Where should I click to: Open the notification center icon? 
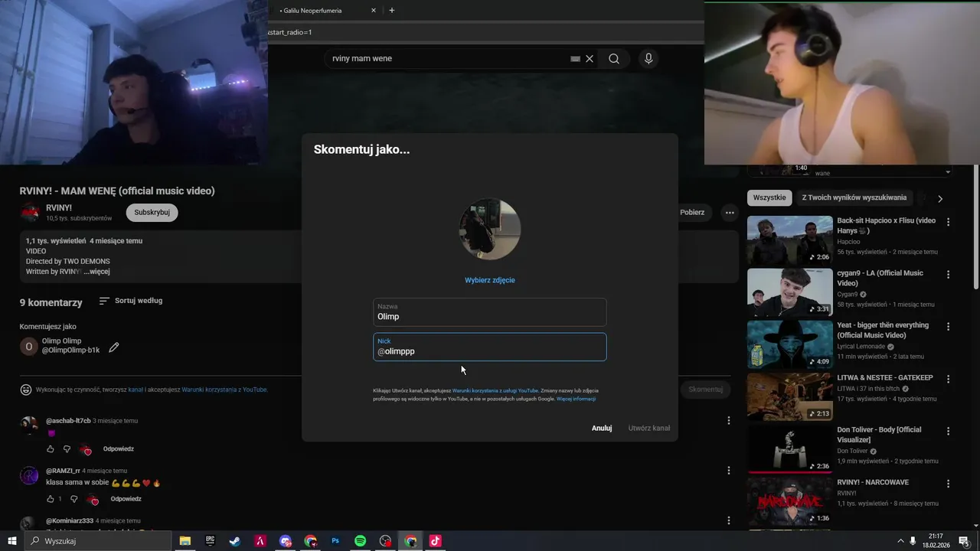tap(964, 541)
